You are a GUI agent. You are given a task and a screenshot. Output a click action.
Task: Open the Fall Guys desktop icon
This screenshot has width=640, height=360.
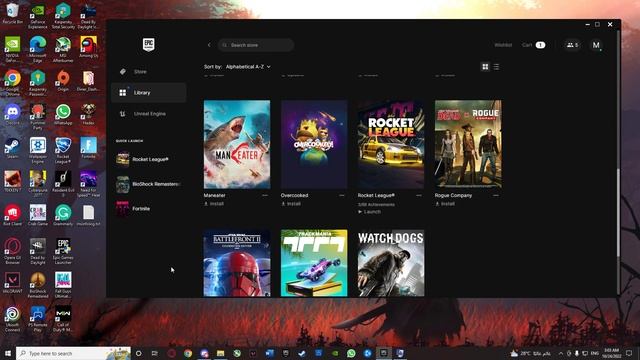pos(63,285)
